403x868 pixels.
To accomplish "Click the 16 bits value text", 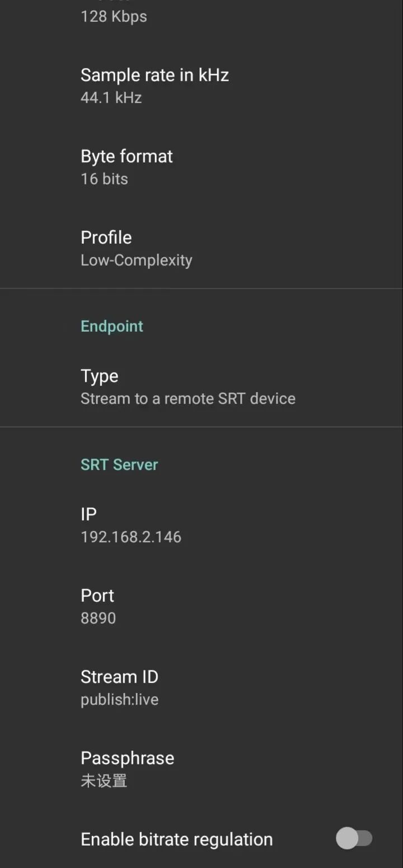I will pos(104,179).
